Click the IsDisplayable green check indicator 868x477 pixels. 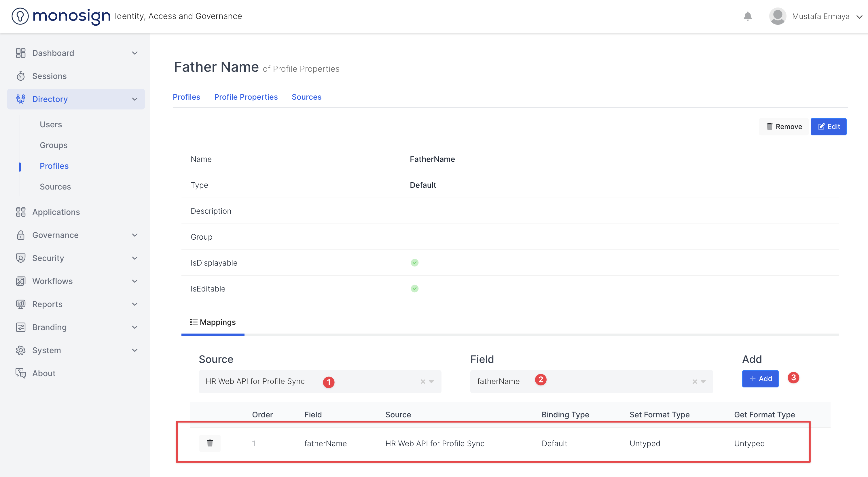(414, 263)
